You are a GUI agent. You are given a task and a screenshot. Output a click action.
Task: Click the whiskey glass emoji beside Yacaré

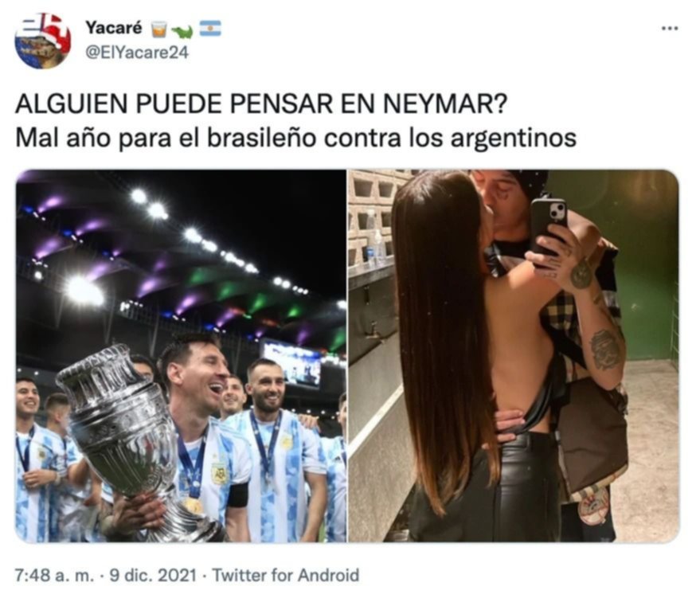click(x=159, y=29)
